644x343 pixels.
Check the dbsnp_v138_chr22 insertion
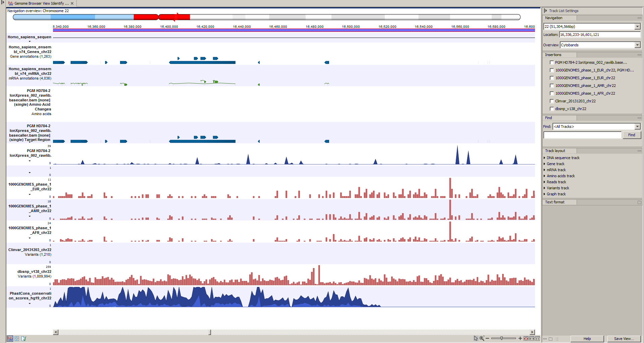[552, 109]
